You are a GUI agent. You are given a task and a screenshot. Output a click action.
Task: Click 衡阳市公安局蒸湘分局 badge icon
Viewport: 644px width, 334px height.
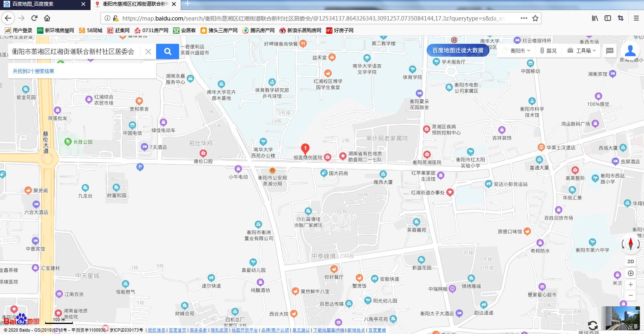point(272,171)
